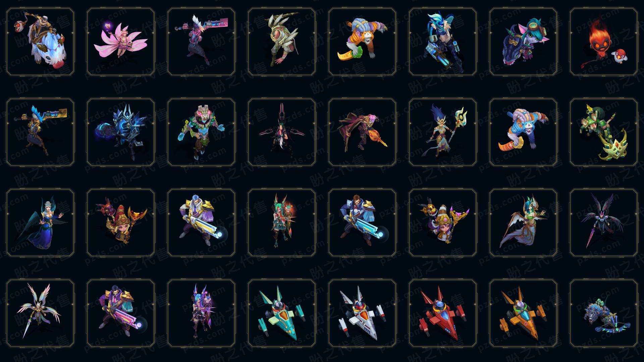This screenshot has width=644, height=362.
Task: Choose the orange tiger-costume champion skin
Action: [362, 42]
